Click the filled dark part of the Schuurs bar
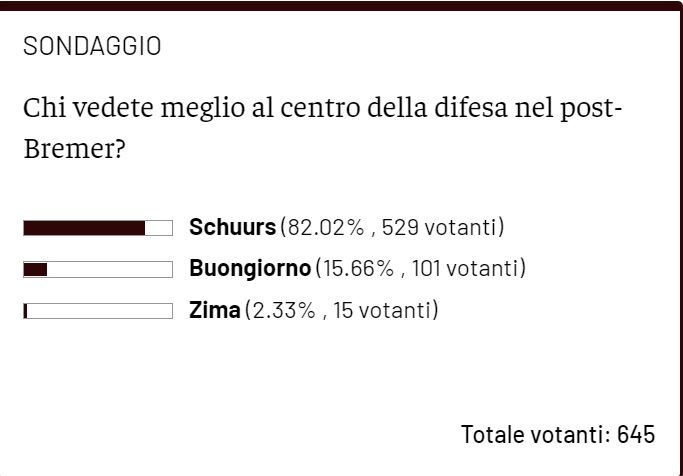The width and height of the screenshot is (683, 476). click(x=84, y=228)
